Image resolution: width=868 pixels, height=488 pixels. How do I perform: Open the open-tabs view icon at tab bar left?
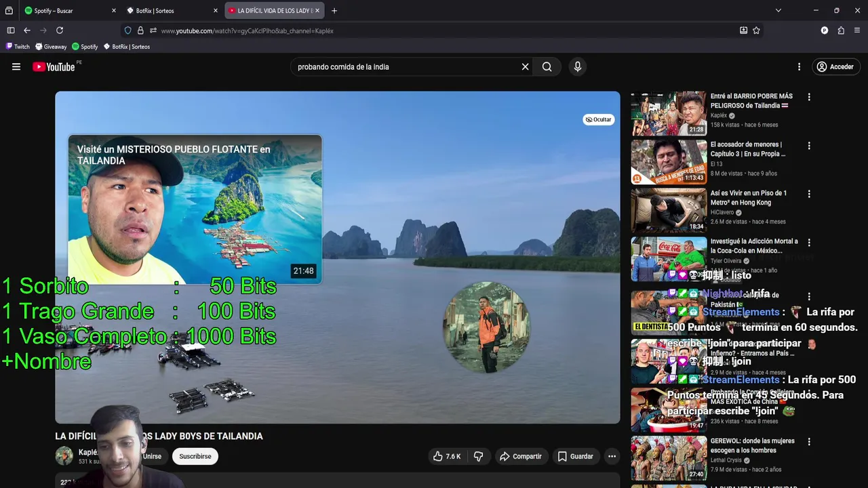tap(9, 11)
